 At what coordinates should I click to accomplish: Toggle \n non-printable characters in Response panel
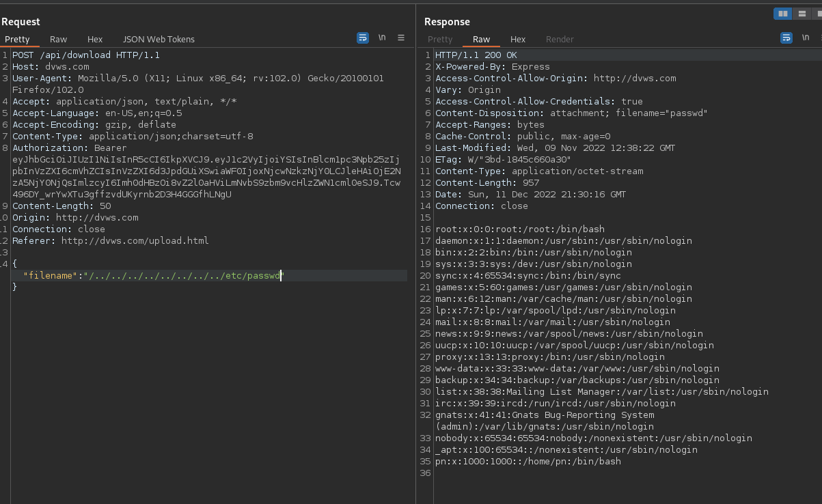coord(806,38)
